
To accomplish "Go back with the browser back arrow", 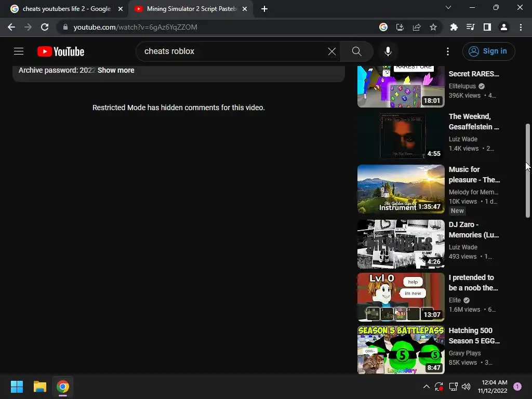I will click(11, 27).
